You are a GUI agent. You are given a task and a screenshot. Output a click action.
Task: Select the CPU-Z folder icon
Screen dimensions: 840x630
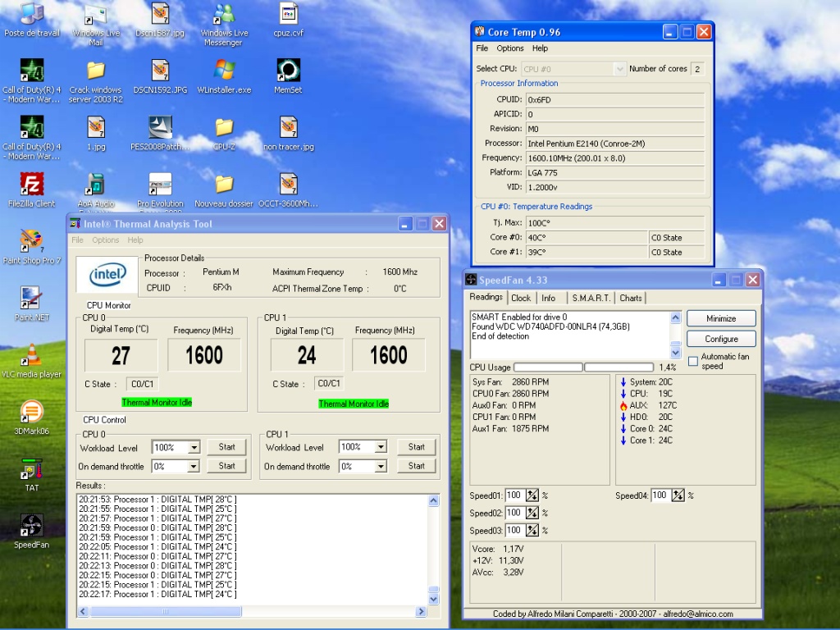[224, 134]
